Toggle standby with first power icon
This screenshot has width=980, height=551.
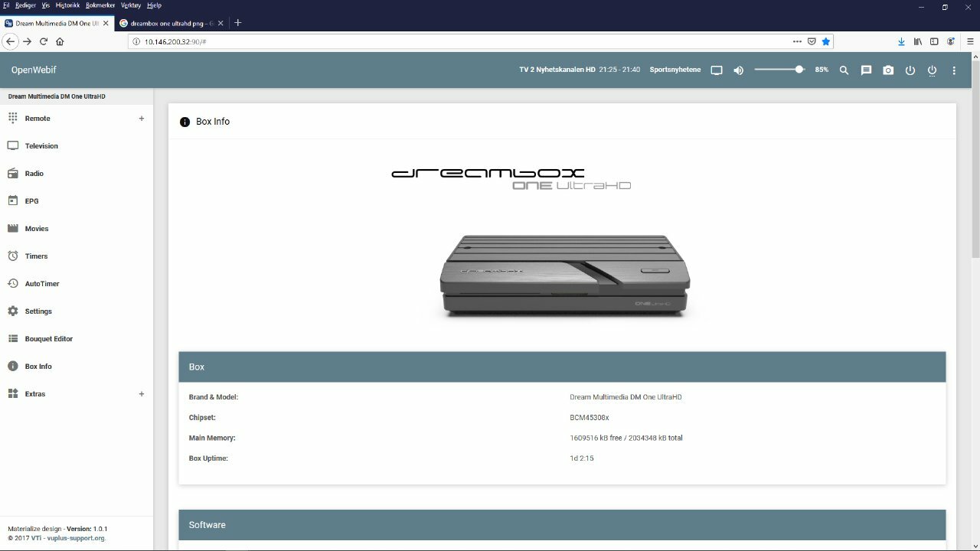910,70
